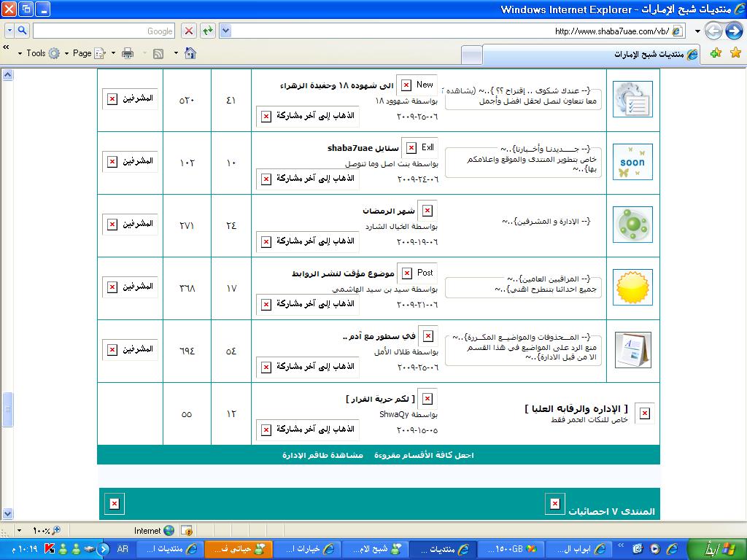Click the Refresh page button
This screenshot has height=560, width=747.
click(208, 31)
